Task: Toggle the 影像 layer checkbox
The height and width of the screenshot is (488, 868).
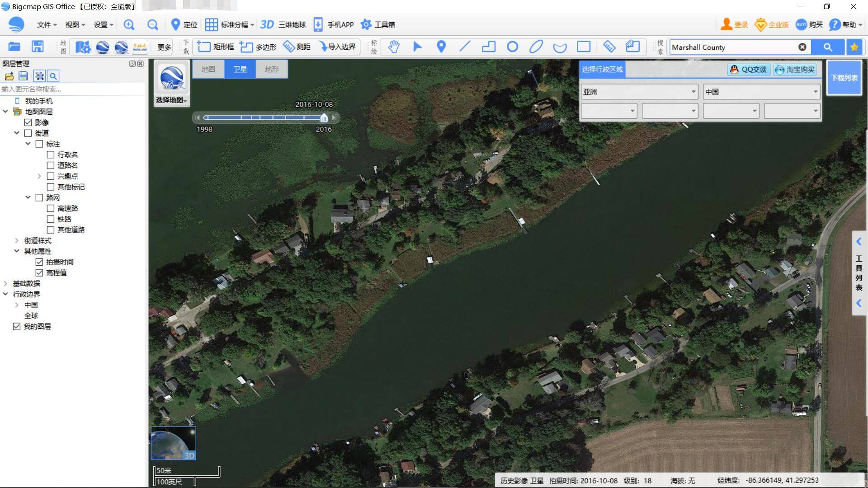Action: click(28, 122)
